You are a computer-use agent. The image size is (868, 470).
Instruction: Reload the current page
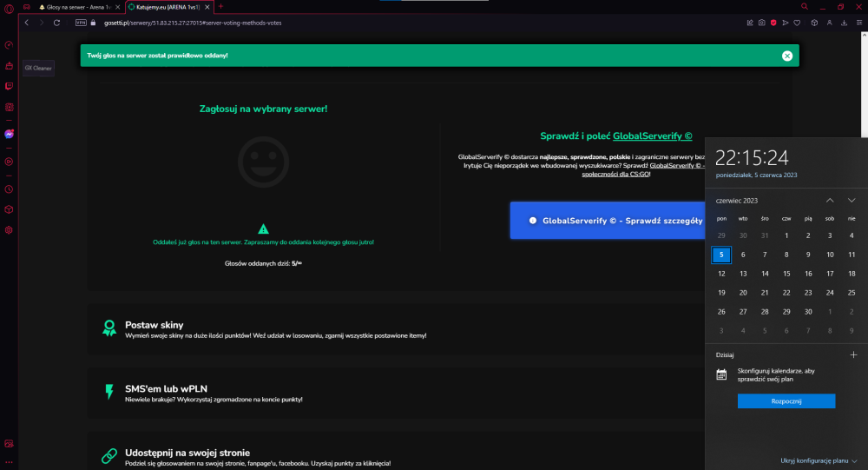56,23
